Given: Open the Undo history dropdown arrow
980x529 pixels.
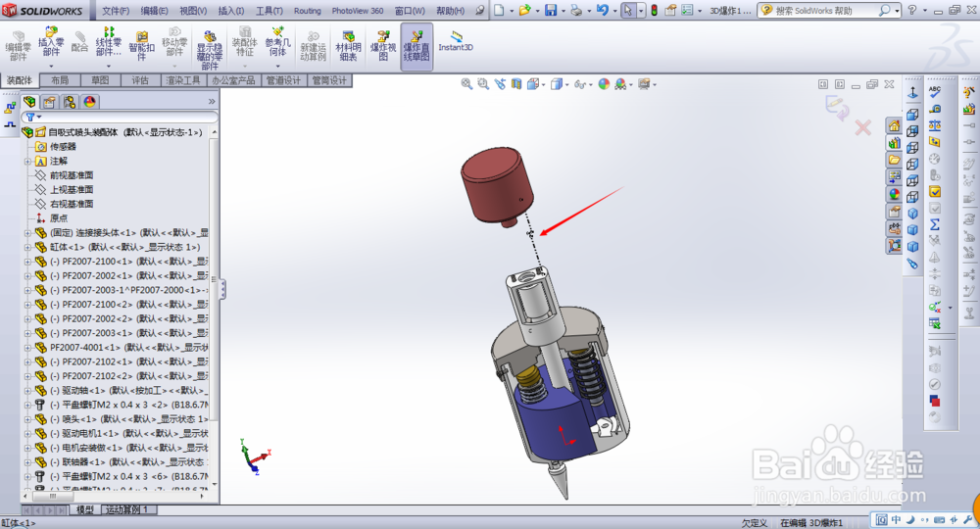Looking at the screenshot, I should [x=614, y=11].
